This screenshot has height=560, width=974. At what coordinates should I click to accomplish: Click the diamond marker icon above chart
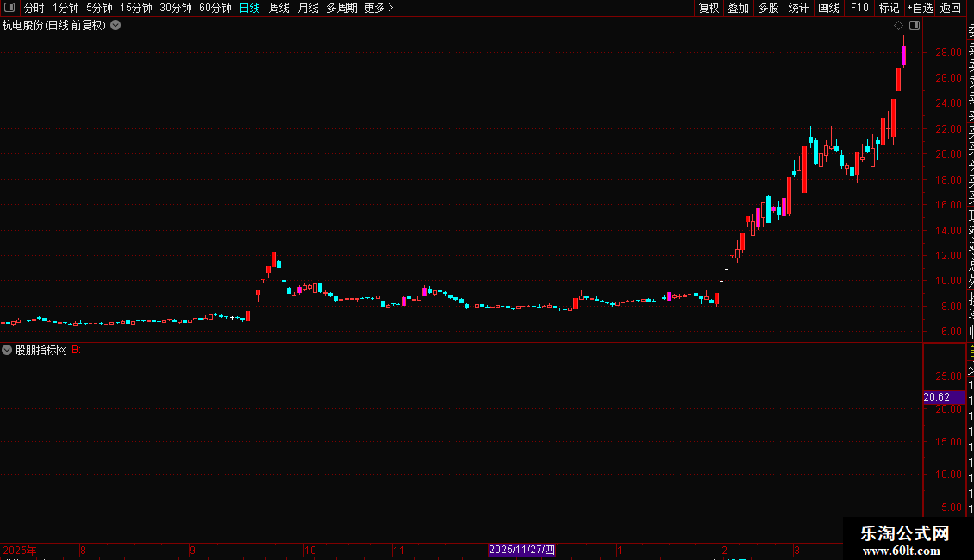[898, 26]
